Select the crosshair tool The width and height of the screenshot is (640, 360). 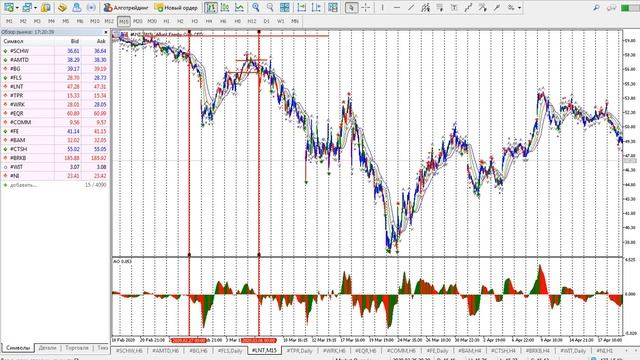pos(365,7)
